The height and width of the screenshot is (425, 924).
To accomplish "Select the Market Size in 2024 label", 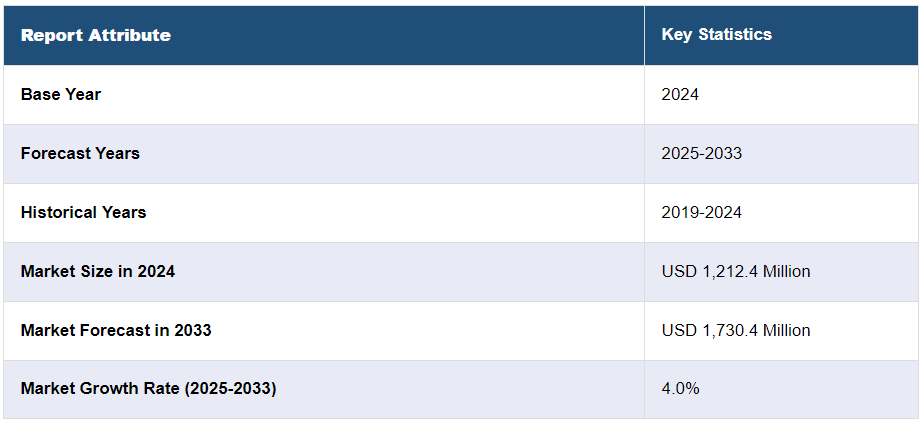I will point(98,271).
